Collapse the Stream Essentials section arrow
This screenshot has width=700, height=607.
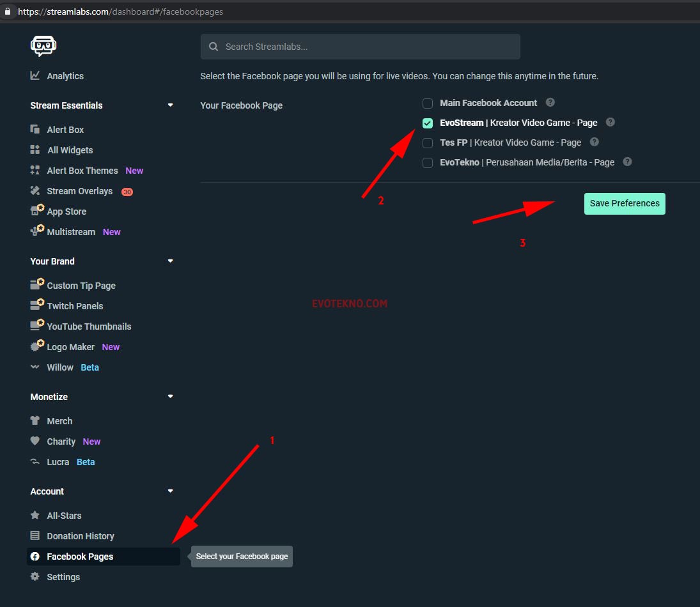click(170, 105)
